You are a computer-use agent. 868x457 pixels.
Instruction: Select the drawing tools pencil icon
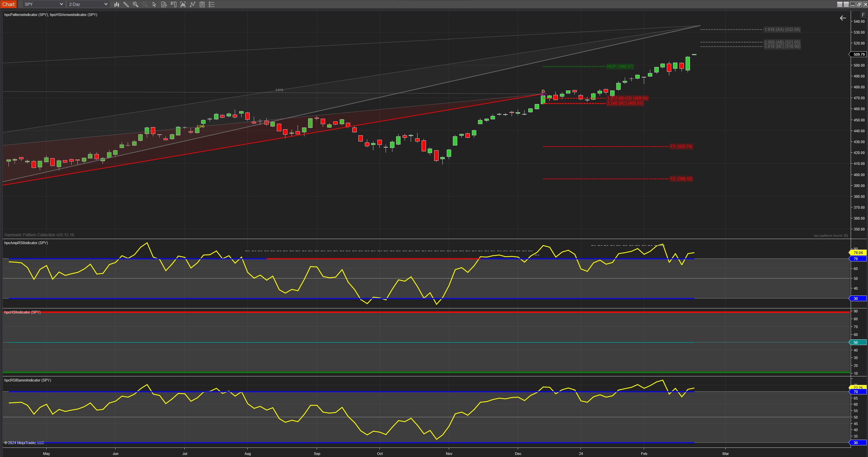coord(126,4)
